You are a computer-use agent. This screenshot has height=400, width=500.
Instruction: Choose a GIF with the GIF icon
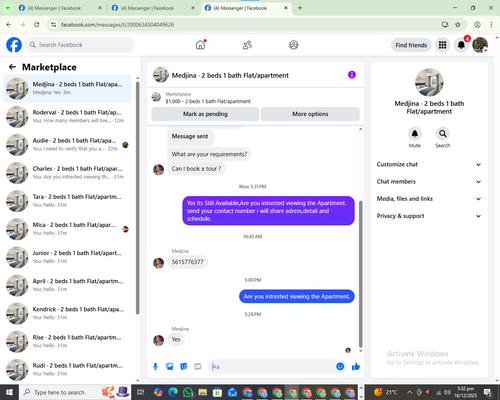(198, 367)
